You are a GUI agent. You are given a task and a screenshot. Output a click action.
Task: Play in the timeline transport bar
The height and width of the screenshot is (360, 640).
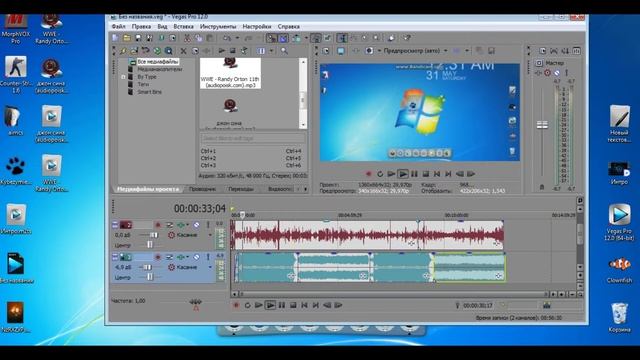270,305
